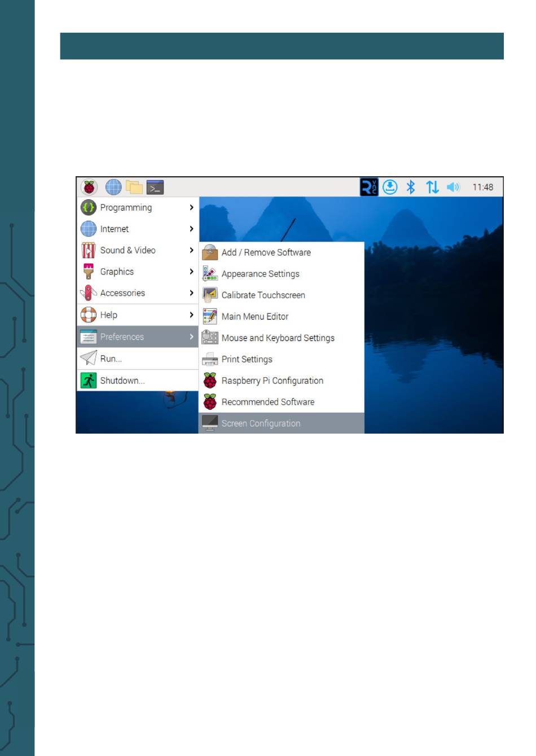Click the Graphics paintbrush icon
Image resolution: width=536 pixels, height=756 pixels.
[x=89, y=272]
